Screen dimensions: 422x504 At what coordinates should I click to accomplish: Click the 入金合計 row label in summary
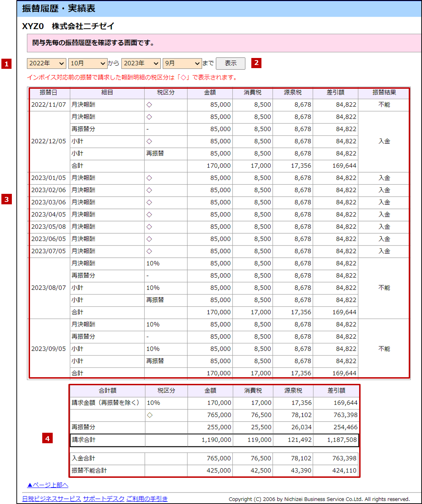tap(83, 458)
